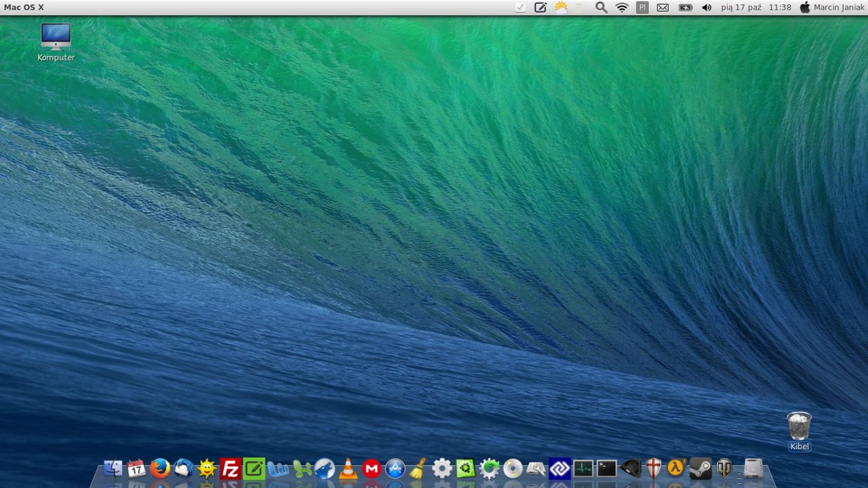This screenshot has width=868, height=488.
Task: Launch VLC media player cone icon
Action: tap(348, 468)
